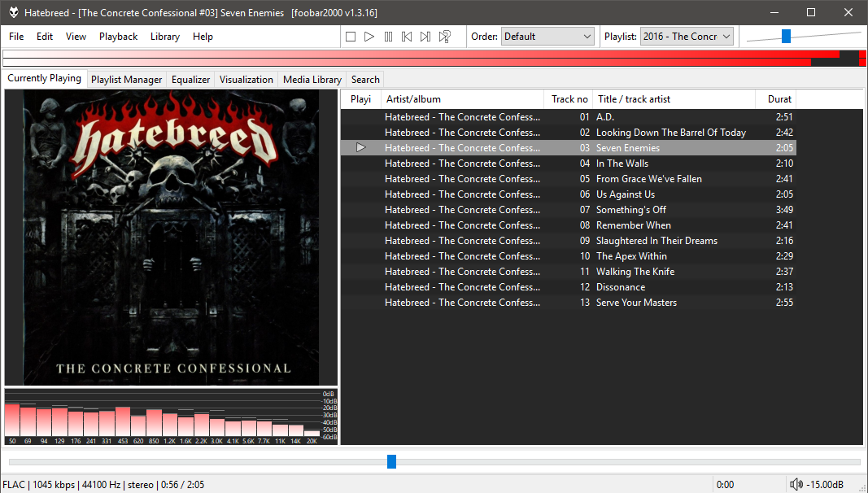Click the -15.00dB volume readout

click(x=825, y=485)
